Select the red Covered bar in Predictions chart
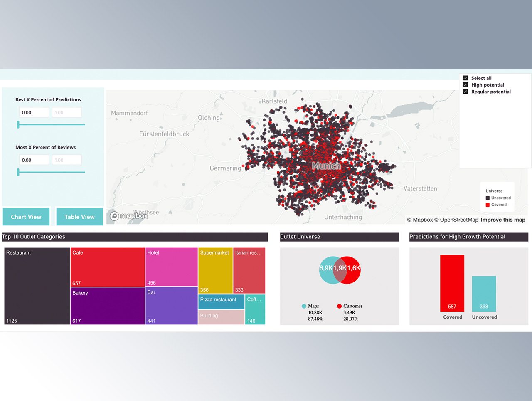Screen dimensions: 532x401 pos(452,283)
